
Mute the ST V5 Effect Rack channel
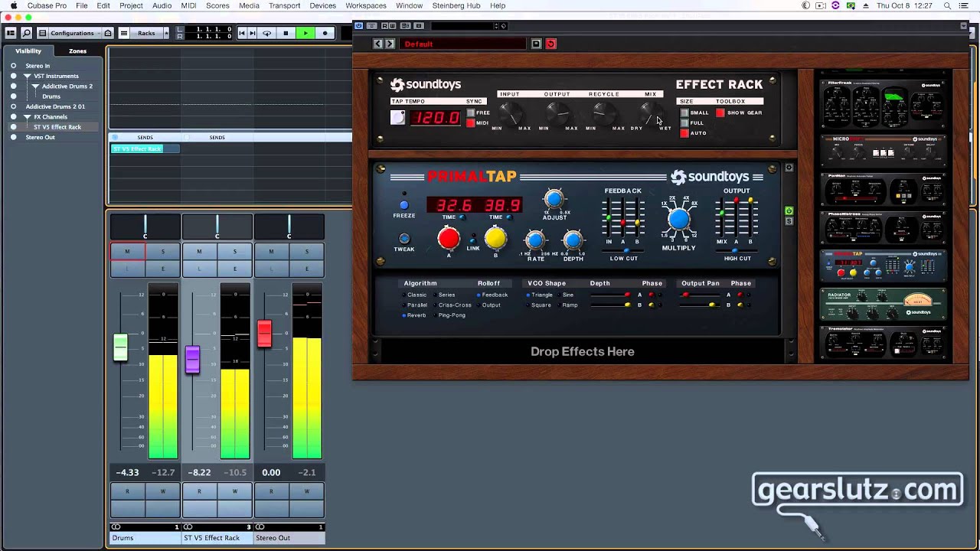199,252
